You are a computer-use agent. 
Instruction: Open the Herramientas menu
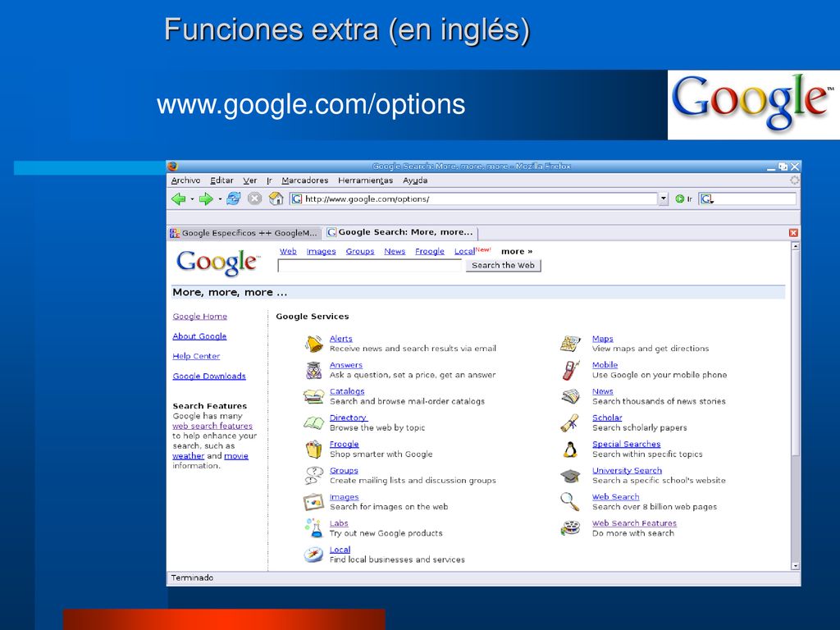coord(365,180)
